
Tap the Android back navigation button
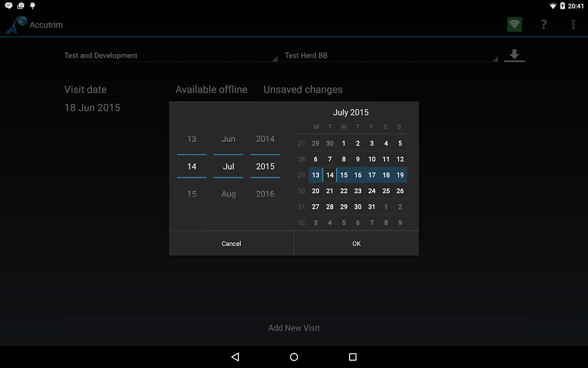[x=235, y=357]
